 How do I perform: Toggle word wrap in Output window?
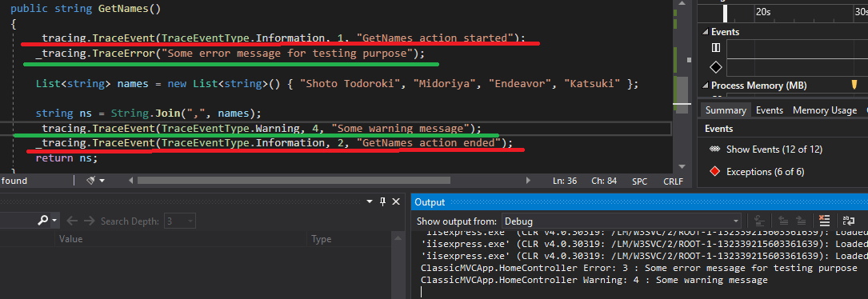pos(849,221)
